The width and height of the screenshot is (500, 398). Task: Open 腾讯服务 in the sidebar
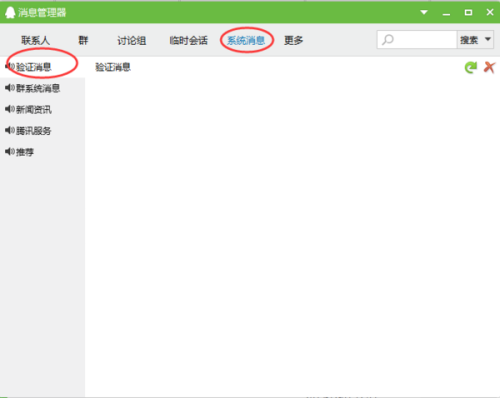[x=42, y=131]
